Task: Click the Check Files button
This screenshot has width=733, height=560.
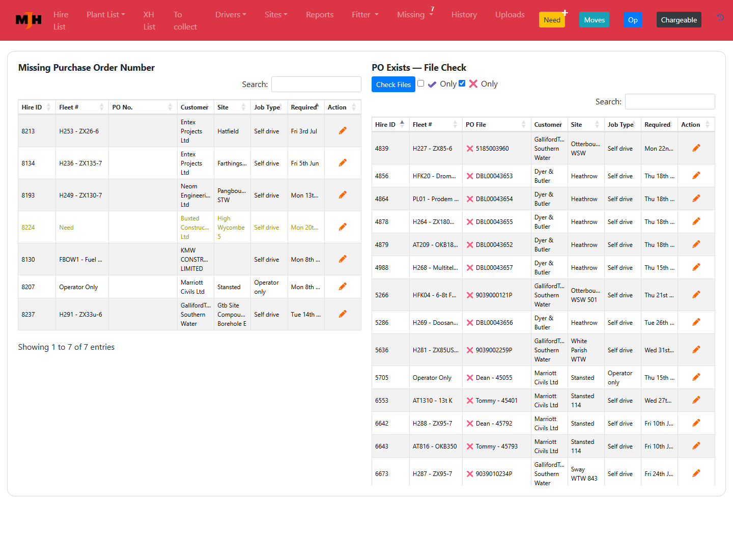Action: [393, 85]
